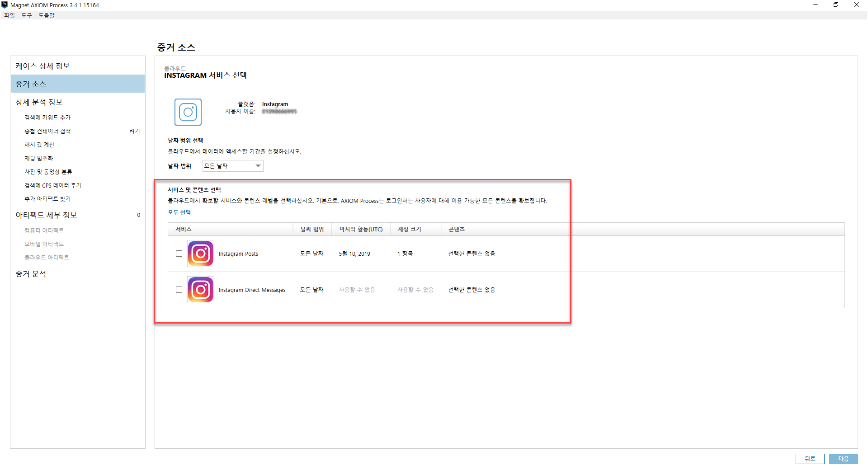
Task: Minimize the AXIOM Process window
Action: click(x=816, y=5)
